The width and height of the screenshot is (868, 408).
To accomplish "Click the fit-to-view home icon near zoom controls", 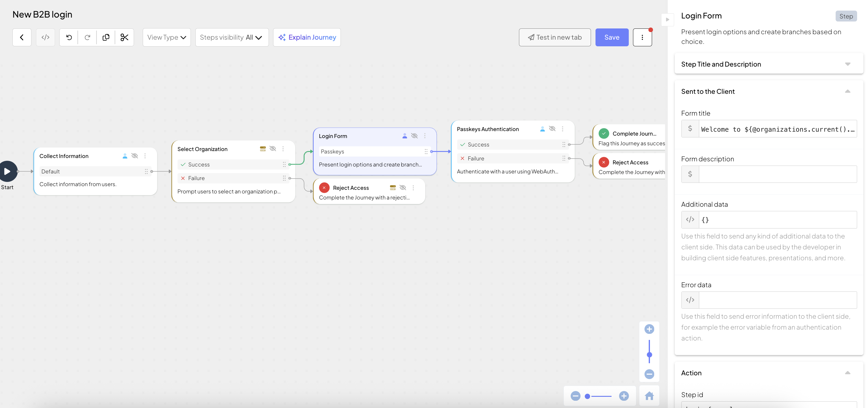I will (650, 396).
